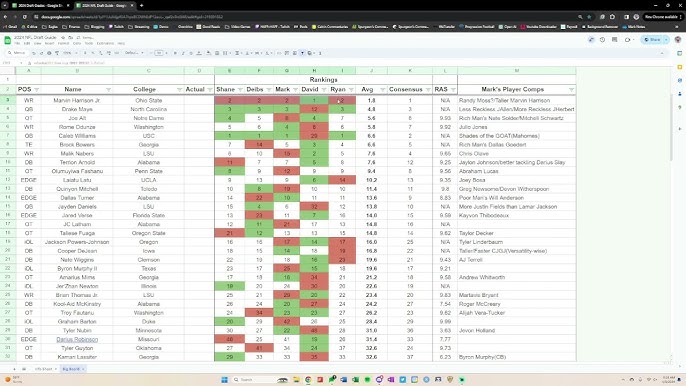Viewport: 686px width, 386px height.
Task: Click the Print icon in toolbar
Action: click(49, 53)
